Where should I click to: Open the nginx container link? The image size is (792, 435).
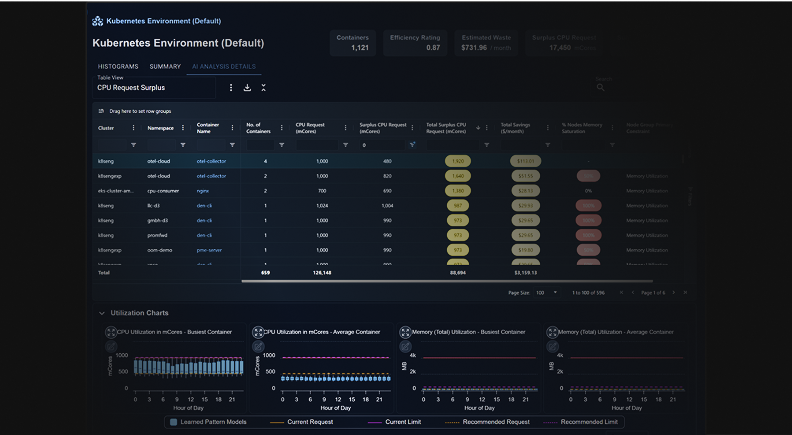click(203, 191)
